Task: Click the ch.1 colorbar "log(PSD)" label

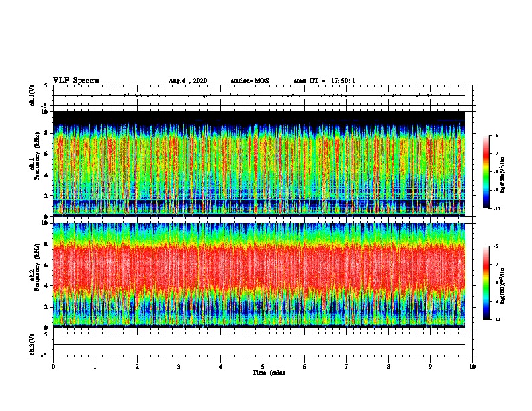Action: point(502,175)
